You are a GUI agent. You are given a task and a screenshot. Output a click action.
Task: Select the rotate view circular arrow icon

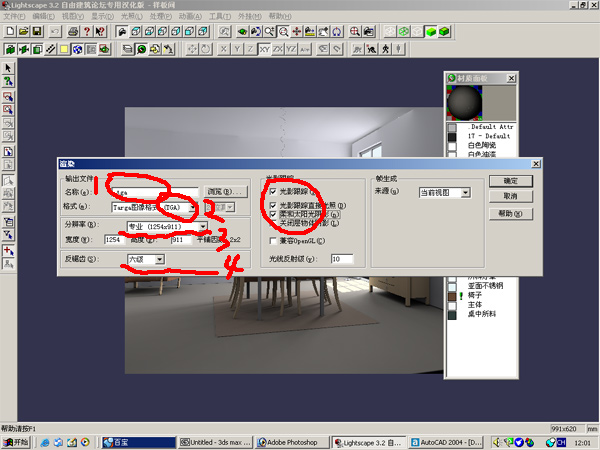[x=337, y=32]
